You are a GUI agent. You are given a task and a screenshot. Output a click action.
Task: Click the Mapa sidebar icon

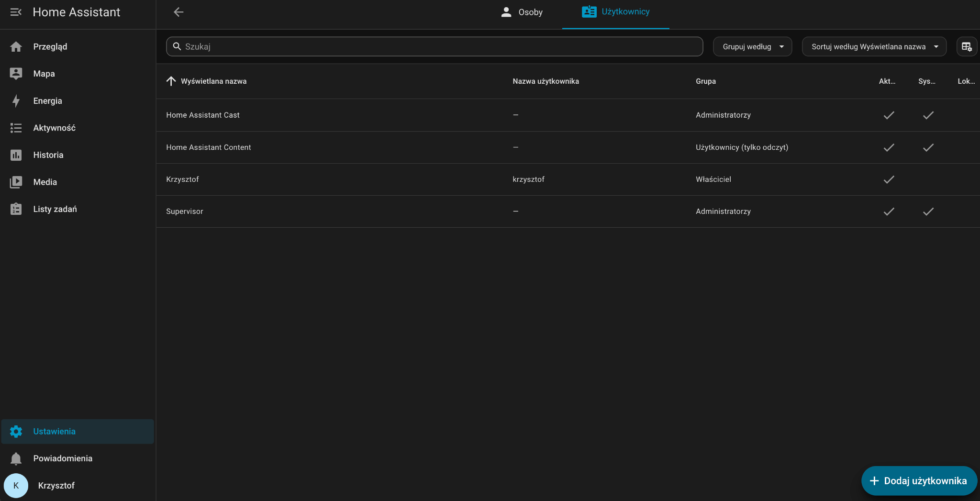click(16, 74)
